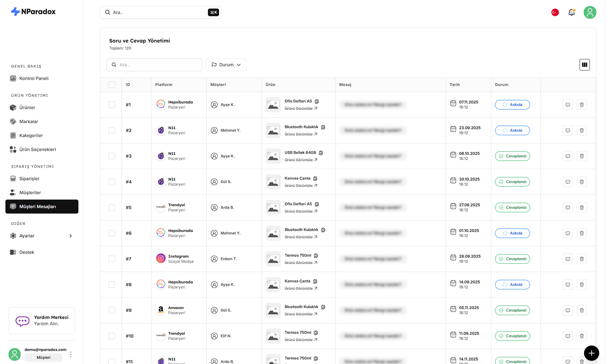Click the three-dot menu beside demo@nparadox.com

point(71,354)
